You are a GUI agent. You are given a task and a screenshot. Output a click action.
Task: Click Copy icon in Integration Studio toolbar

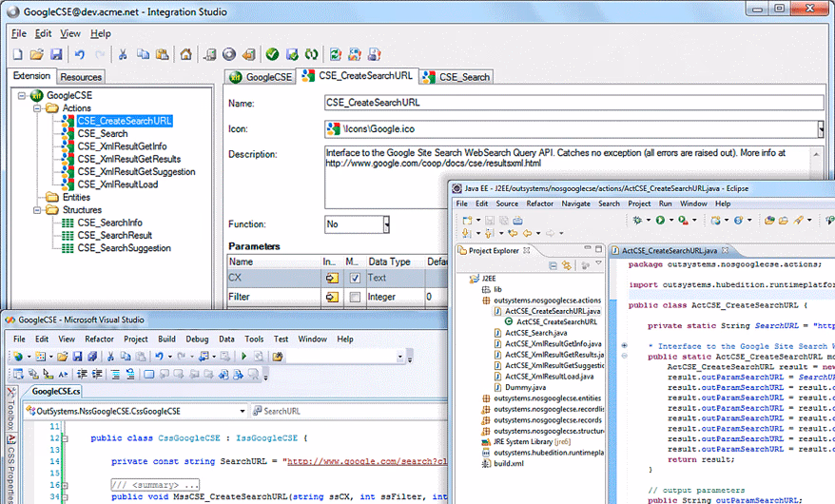point(143,54)
